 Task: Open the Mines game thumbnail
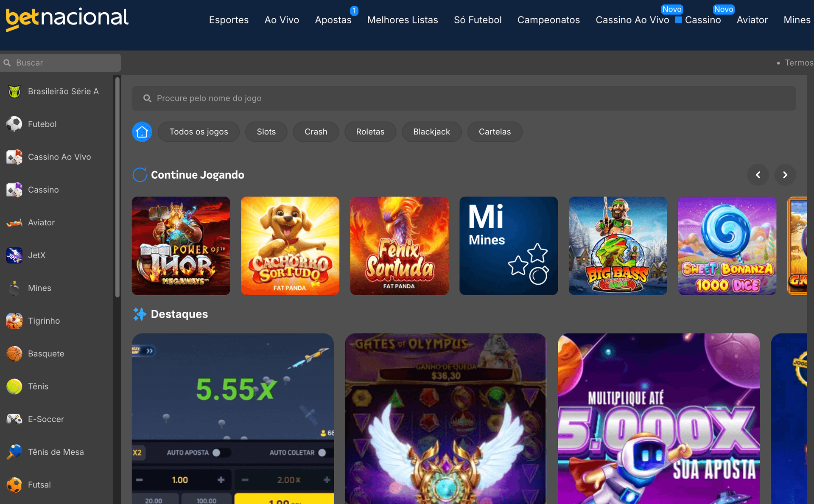508,246
